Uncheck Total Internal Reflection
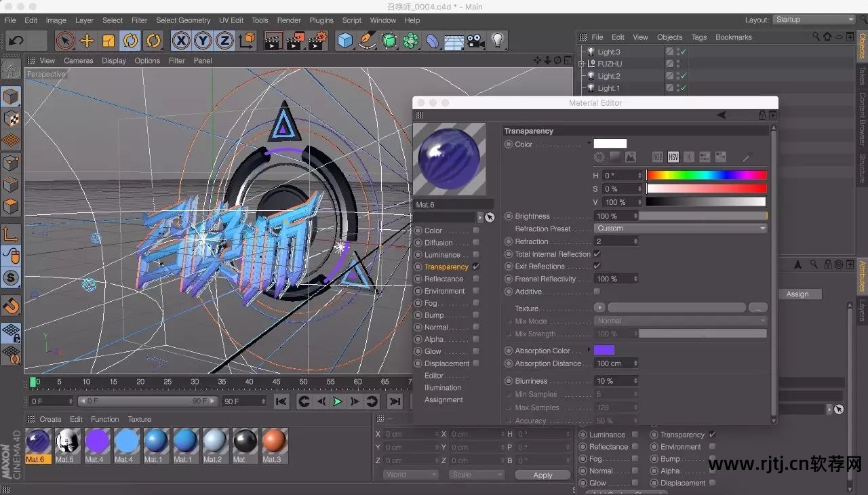This screenshot has height=495, width=868. point(597,254)
